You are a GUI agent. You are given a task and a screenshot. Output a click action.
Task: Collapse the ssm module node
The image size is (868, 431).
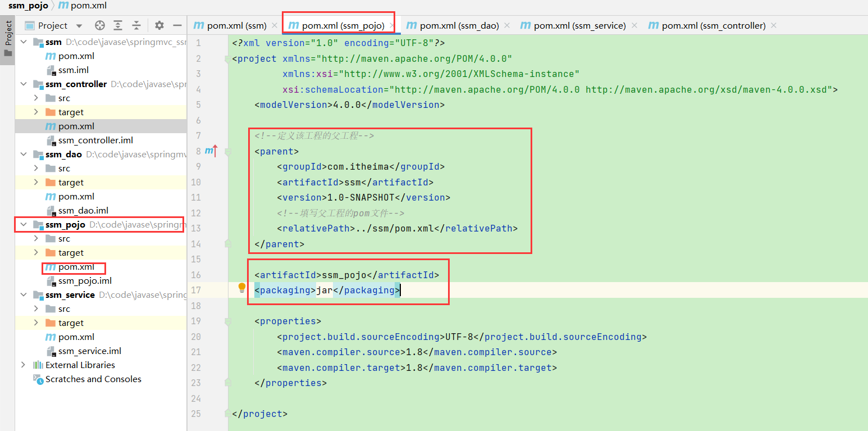(x=23, y=42)
